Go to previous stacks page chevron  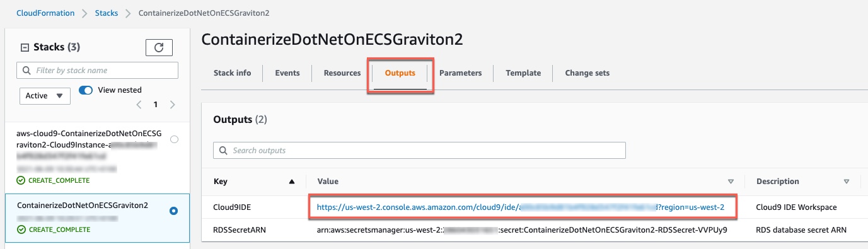(x=139, y=105)
